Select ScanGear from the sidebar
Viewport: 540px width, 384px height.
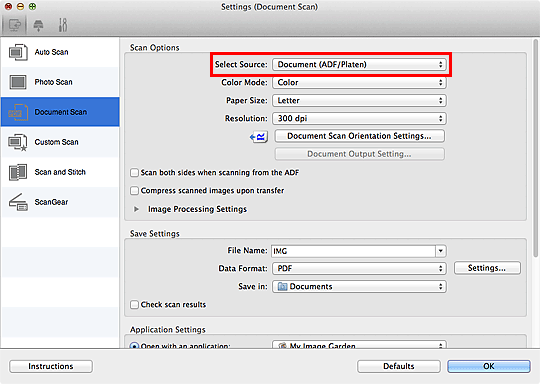click(x=60, y=202)
